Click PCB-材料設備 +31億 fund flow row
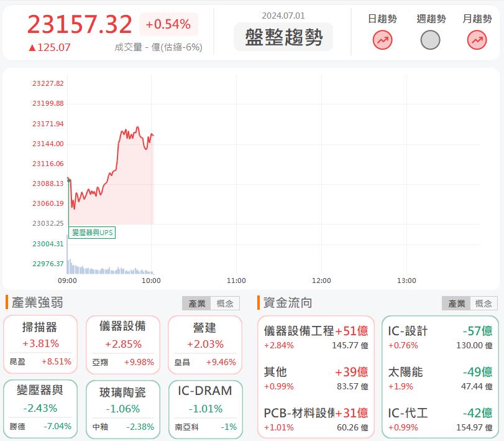This screenshot has width=504, height=441. 316,419
